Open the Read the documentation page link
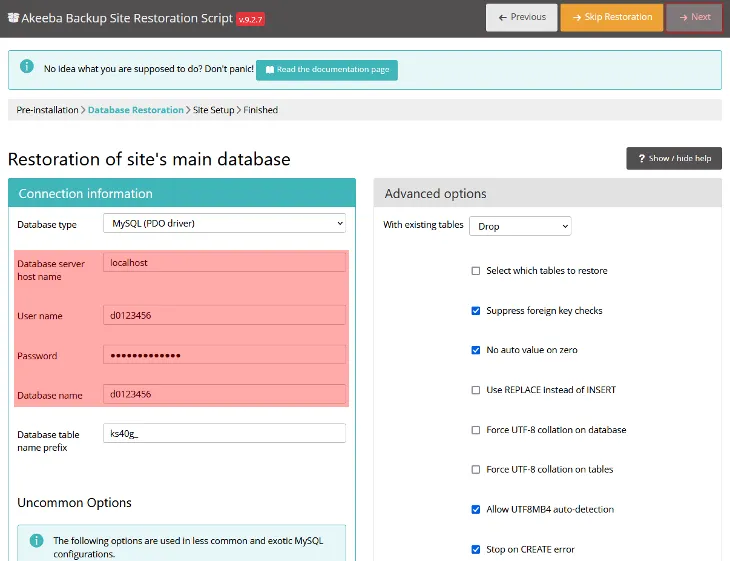This screenshot has height=561, width=730. [327, 70]
